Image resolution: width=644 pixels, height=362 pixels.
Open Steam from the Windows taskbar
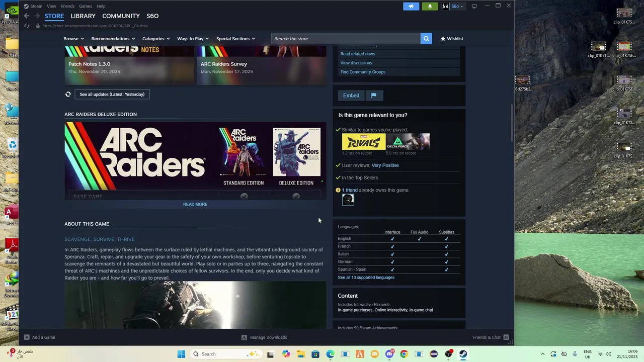463,354
